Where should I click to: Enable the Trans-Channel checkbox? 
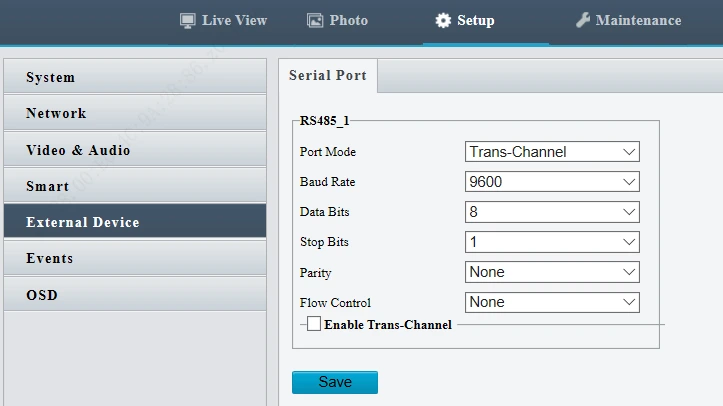tap(314, 324)
